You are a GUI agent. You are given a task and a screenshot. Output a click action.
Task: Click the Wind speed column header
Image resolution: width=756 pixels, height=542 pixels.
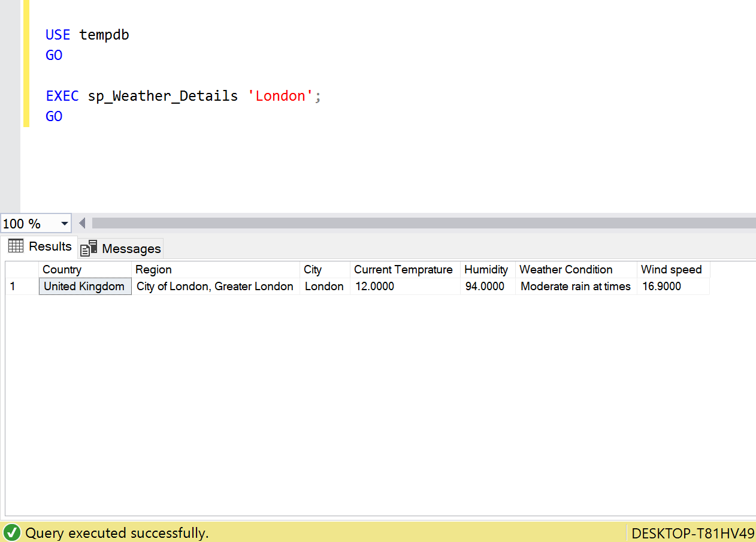click(672, 270)
